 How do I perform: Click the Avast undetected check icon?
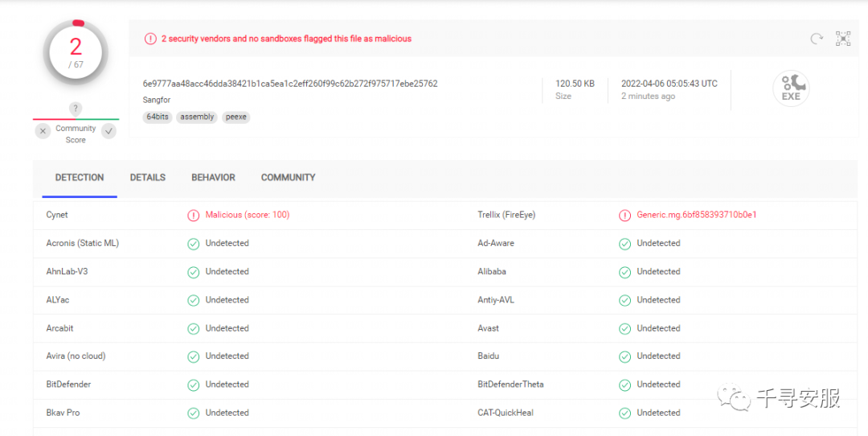pos(624,328)
